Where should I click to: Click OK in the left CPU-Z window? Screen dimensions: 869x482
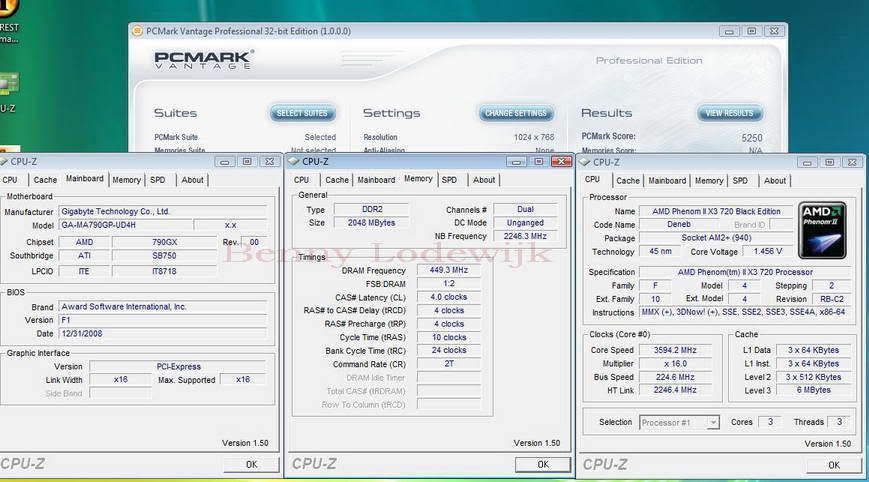[x=252, y=464]
